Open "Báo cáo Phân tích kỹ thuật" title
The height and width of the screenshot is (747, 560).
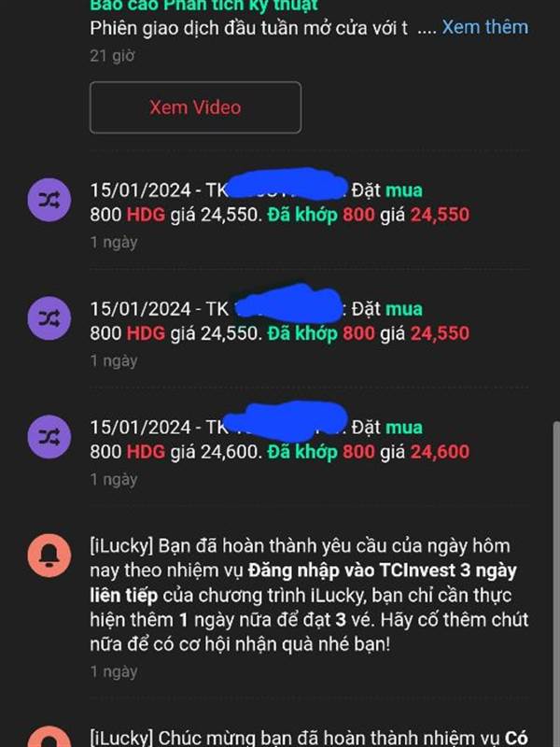203,6
